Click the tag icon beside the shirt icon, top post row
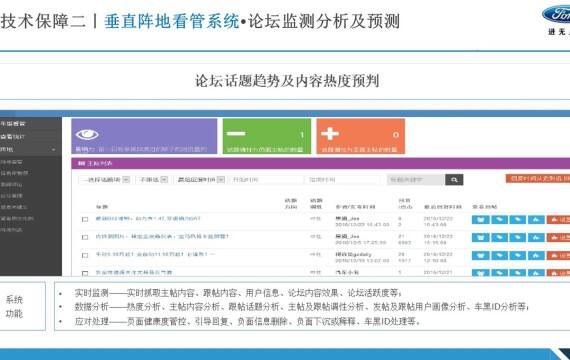The width and height of the screenshot is (570, 360). pos(499,220)
